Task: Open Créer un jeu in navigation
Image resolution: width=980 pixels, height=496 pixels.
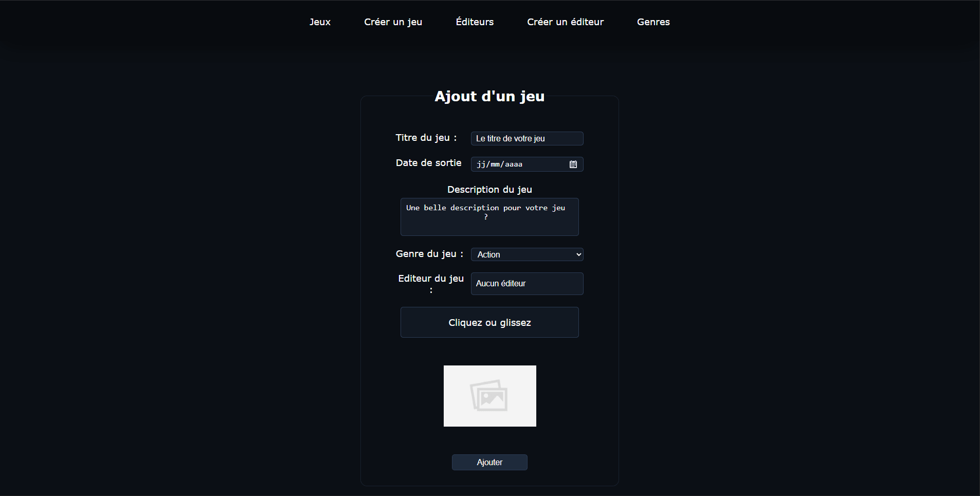Action: pyautogui.click(x=393, y=22)
